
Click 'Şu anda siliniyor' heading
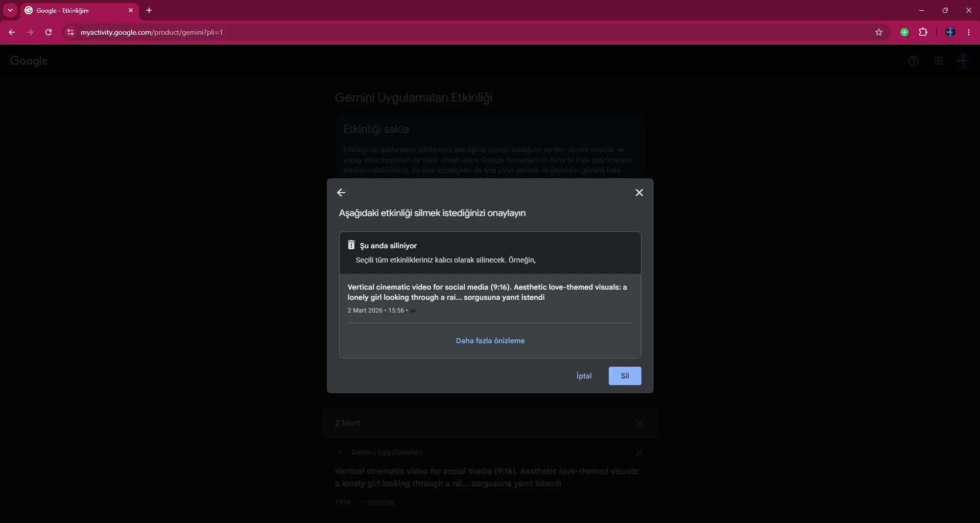388,246
